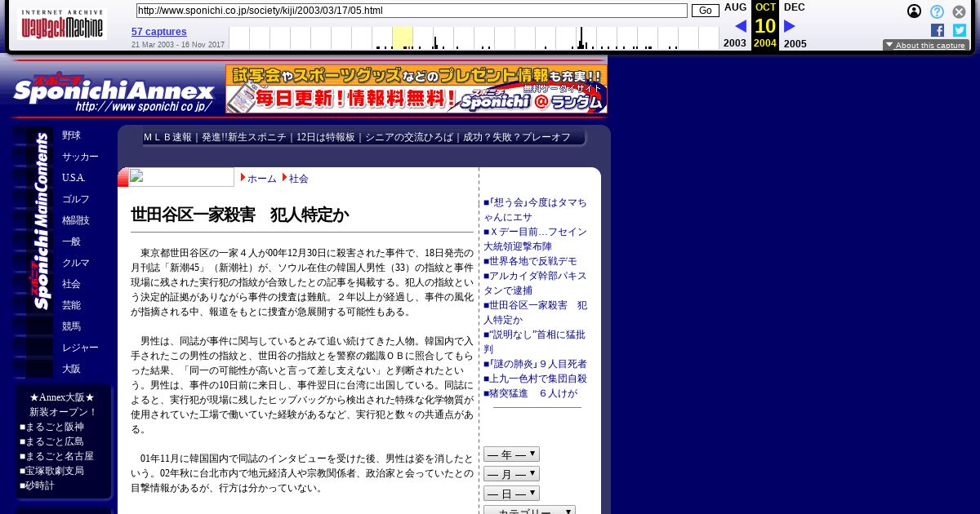Open 世田谷区一家殺害 犯人特定か sidebar headline
980x514 pixels.
tap(535, 312)
